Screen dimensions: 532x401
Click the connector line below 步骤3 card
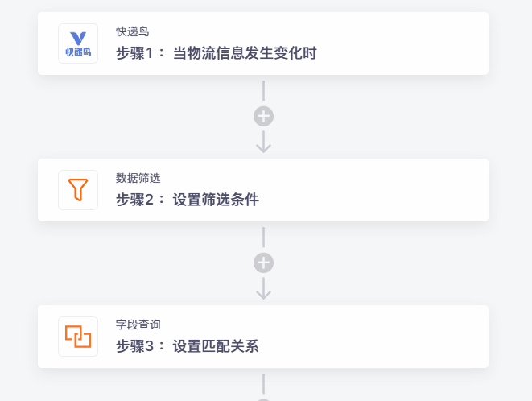coord(264,383)
